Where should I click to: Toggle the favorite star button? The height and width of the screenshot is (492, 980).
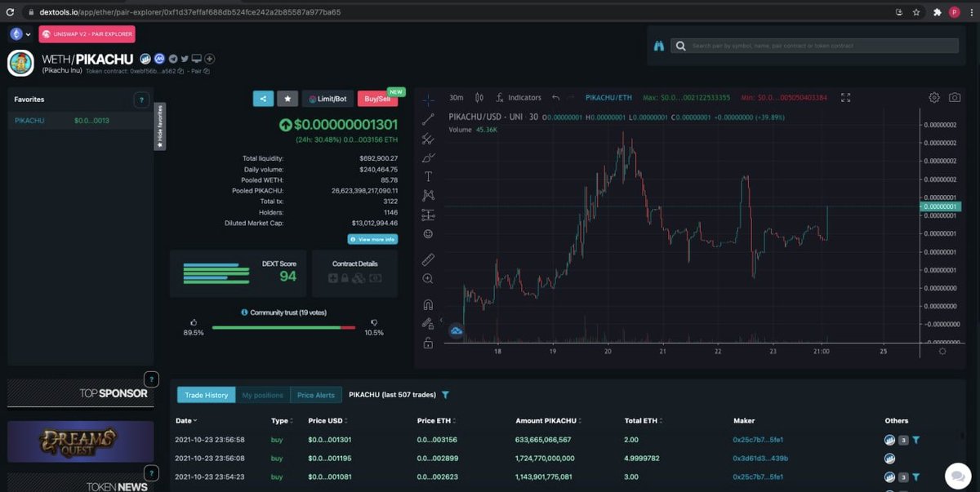pos(287,99)
